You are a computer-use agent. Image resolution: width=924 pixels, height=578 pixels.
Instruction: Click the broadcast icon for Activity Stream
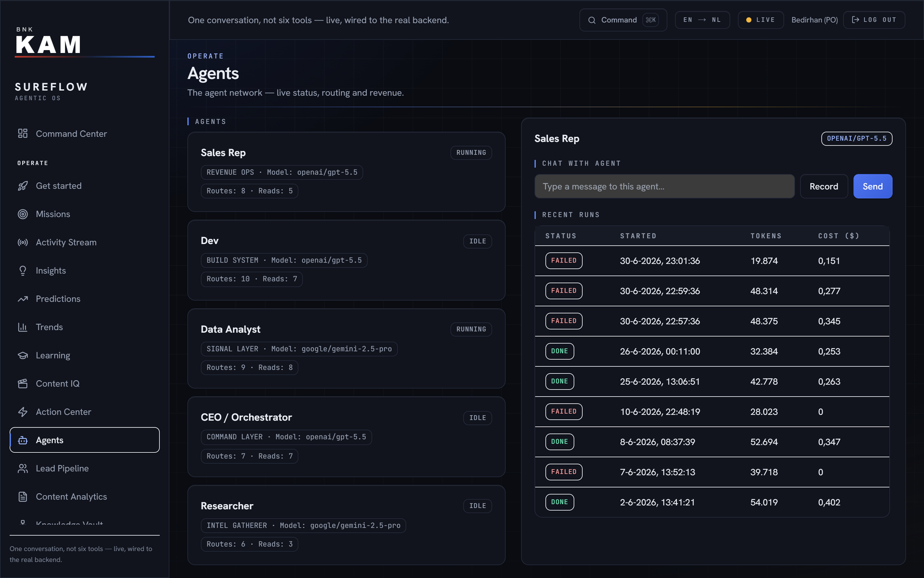tap(23, 242)
